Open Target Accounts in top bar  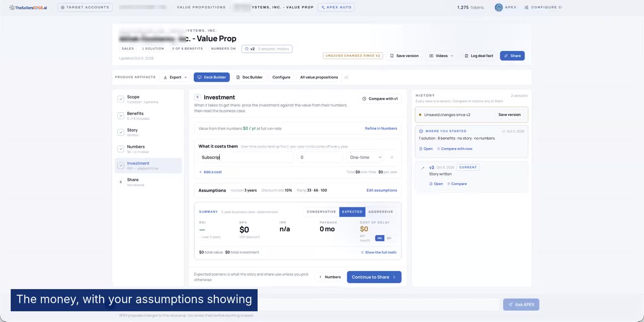pyautogui.click(x=85, y=7)
